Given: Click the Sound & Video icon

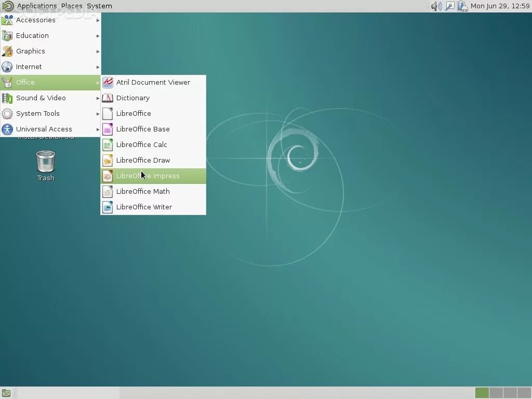Looking at the screenshot, I should tap(7, 98).
